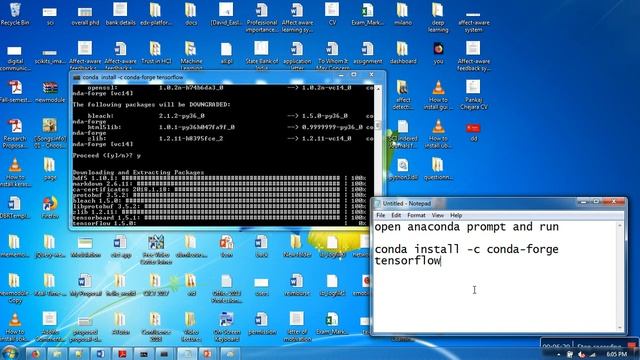Click 'Proceed ([y]/n)? y' line in console

[x=107, y=156]
